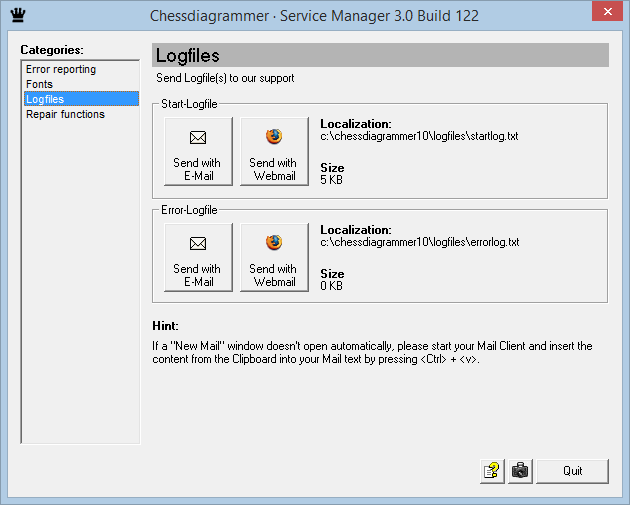Select the Logfiles category
Screen dimensions: 630x505
[x=82, y=99]
